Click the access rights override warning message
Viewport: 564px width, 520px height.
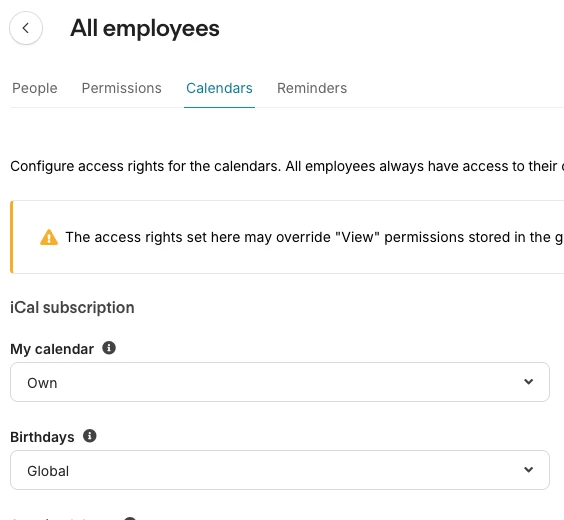click(314, 237)
